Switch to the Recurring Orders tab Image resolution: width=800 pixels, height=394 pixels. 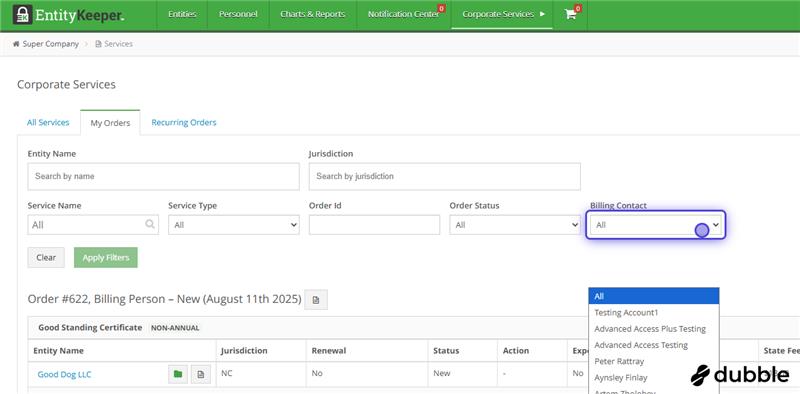point(184,122)
